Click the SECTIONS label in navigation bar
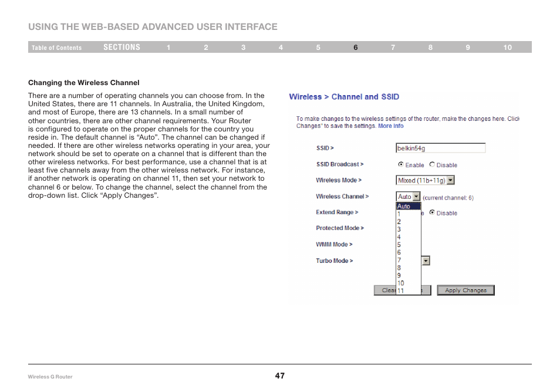The image size is (560, 392). tap(122, 47)
